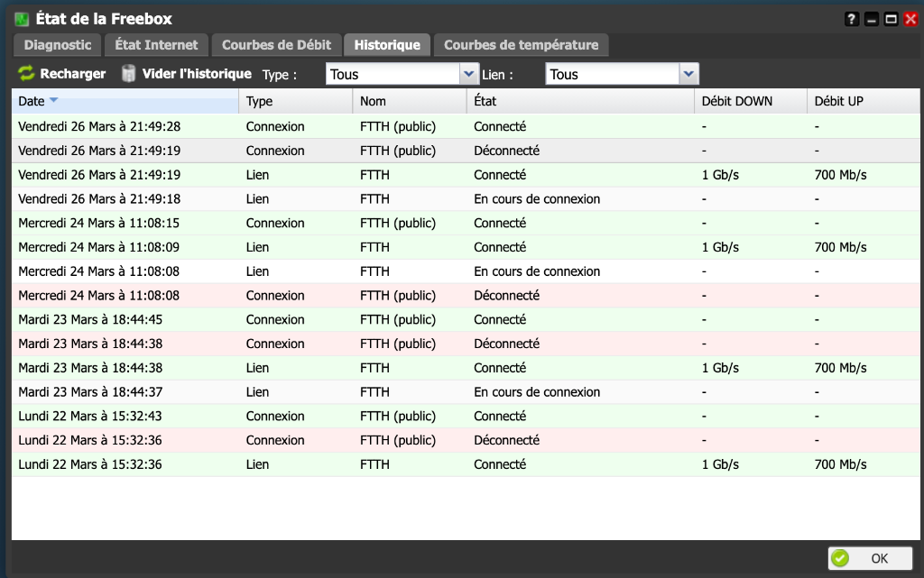Image resolution: width=924 pixels, height=578 pixels.
Task: Click Lien type in Lundi 15:32:36 row
Action: point(257,464)
